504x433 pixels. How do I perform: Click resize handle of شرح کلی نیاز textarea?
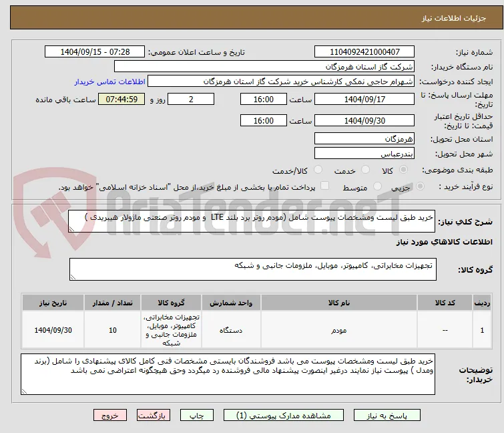[71, 229]
